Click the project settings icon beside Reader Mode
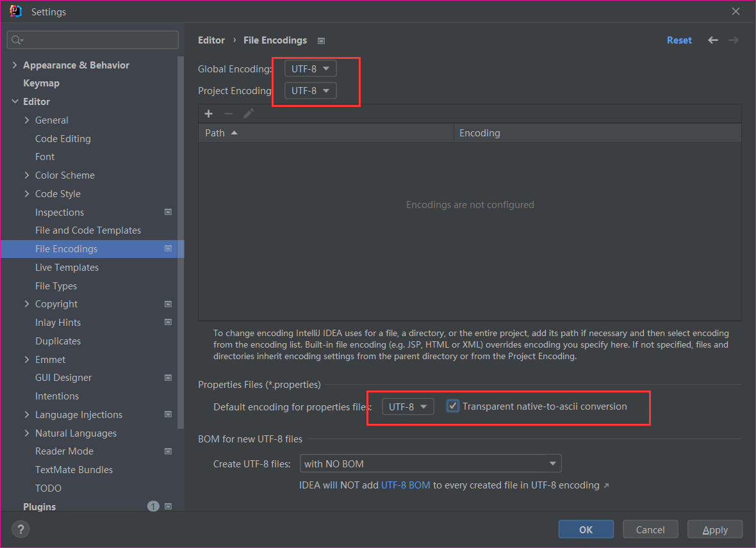This screenshot has width=756, height=548. coord(168,451)
